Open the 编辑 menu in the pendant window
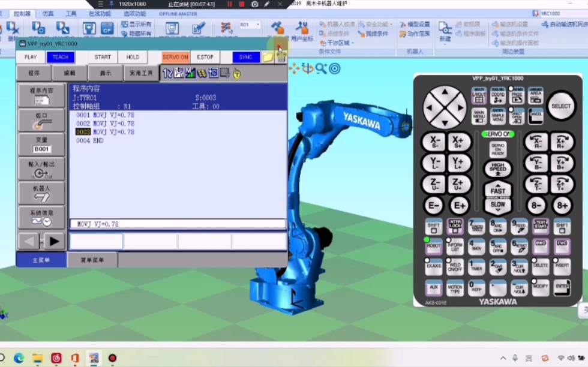Screen dimensions: 588x367 coord(70,73)
